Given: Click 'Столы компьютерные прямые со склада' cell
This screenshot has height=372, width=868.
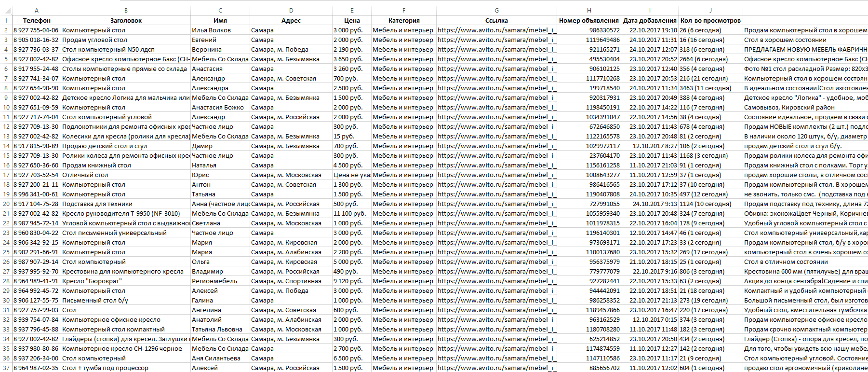Looking at the screenshot, I should point(126,69).
